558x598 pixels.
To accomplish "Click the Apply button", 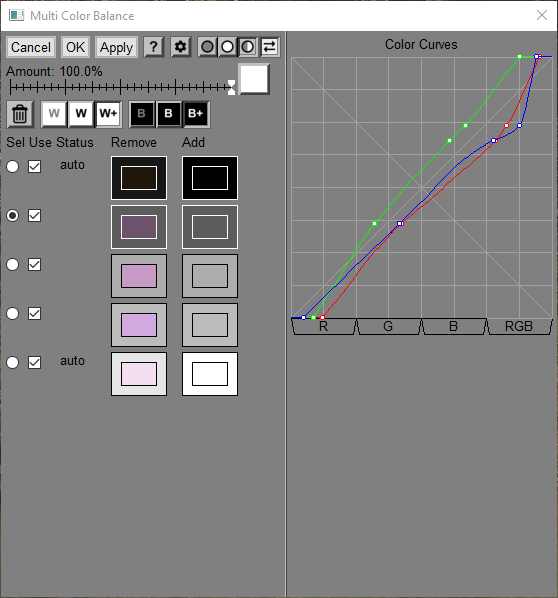I will (x=116, y=47).
